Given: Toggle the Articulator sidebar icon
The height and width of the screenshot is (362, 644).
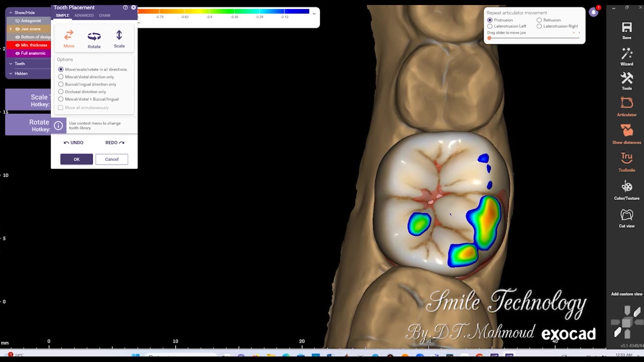Looking at the screenshot, I should [626, 107].
